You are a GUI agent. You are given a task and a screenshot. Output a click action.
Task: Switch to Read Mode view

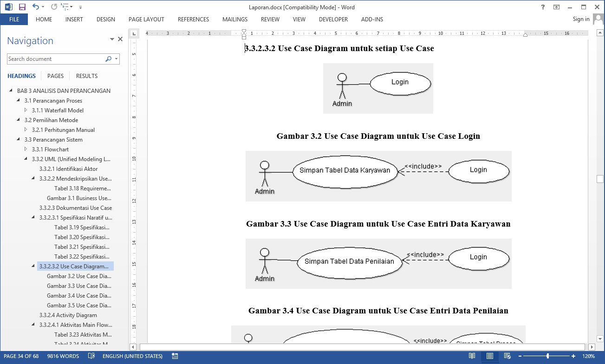[x=472, y=356]
